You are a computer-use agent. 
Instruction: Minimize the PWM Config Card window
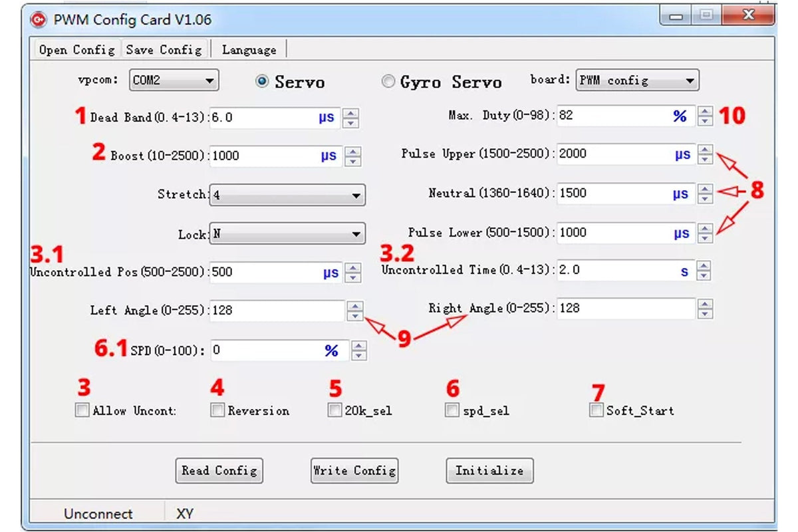point(677,16)
